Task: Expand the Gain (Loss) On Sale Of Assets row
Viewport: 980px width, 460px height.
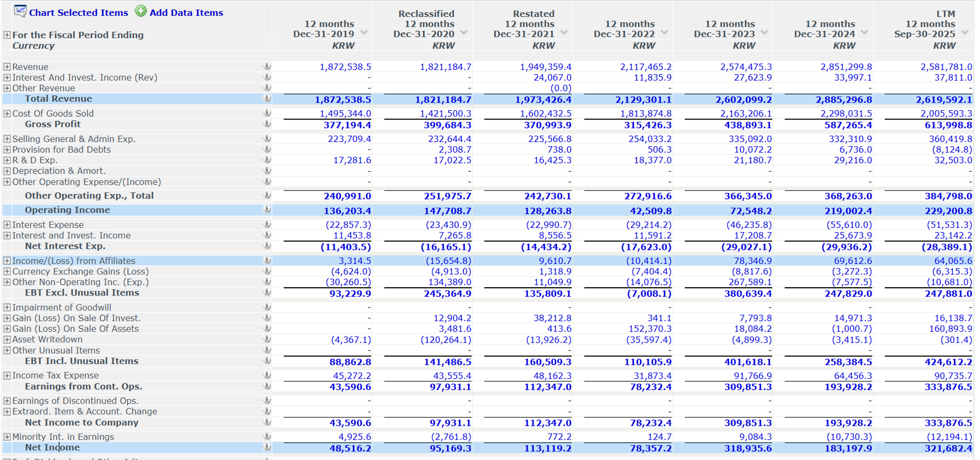Action: tap(7, 329)
